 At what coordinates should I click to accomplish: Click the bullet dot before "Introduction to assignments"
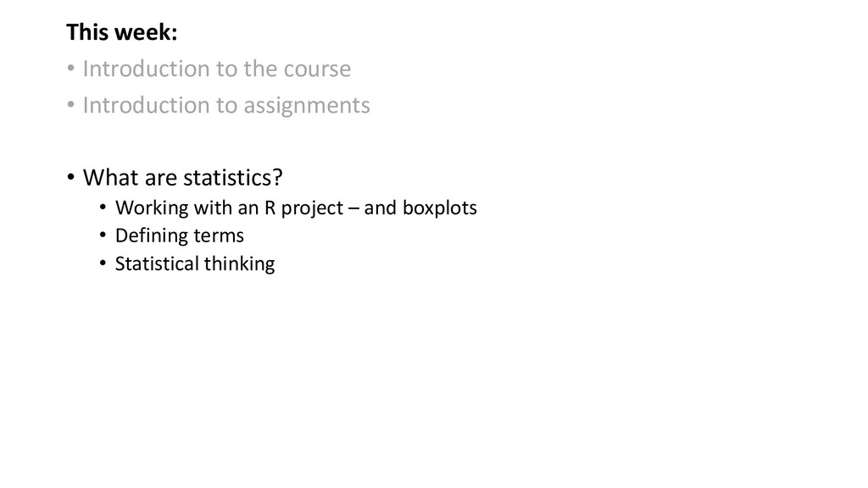70,104
